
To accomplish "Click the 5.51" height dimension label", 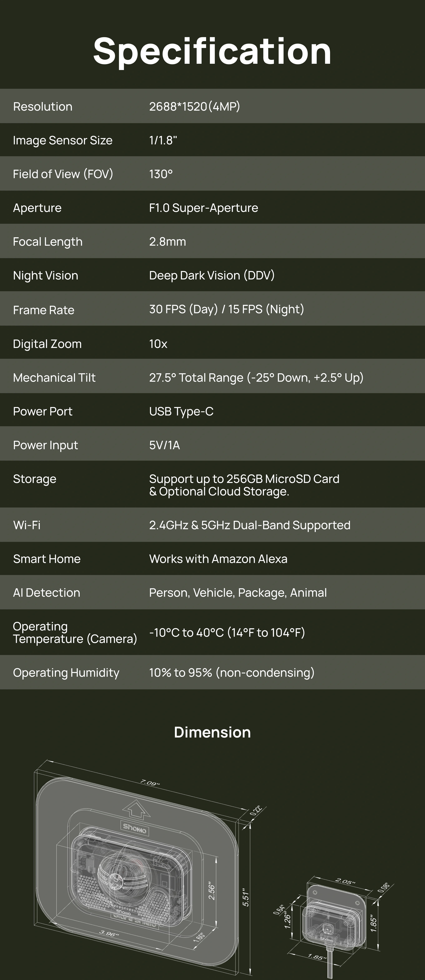I will (x=246, y=899).
